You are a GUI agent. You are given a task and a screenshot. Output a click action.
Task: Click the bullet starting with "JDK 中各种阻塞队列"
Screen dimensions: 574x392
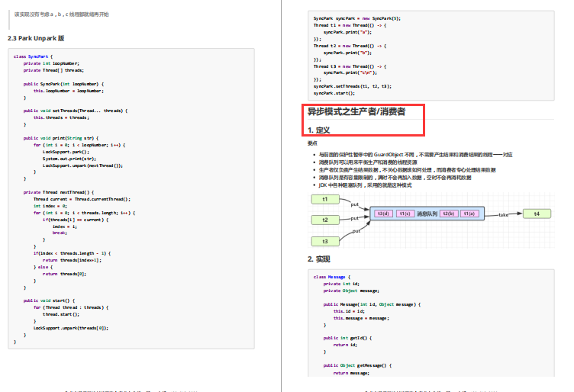pyautogui.click(x=366, y=185)
